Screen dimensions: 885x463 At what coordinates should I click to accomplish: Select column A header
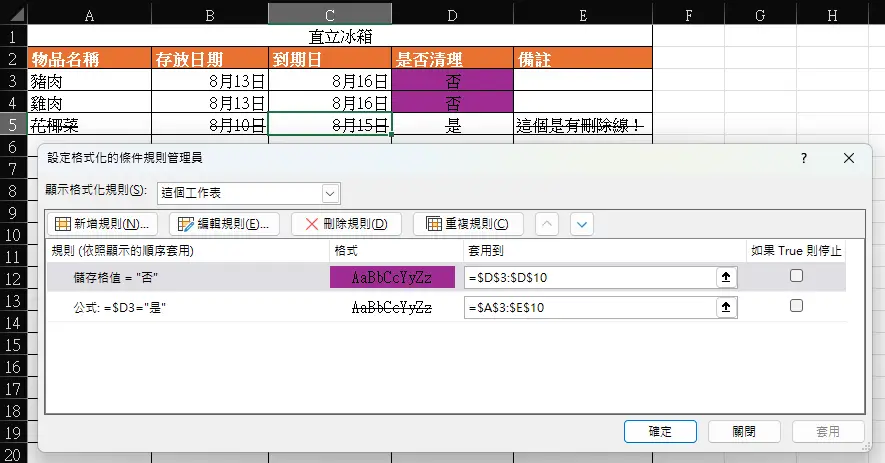(89, 15)
